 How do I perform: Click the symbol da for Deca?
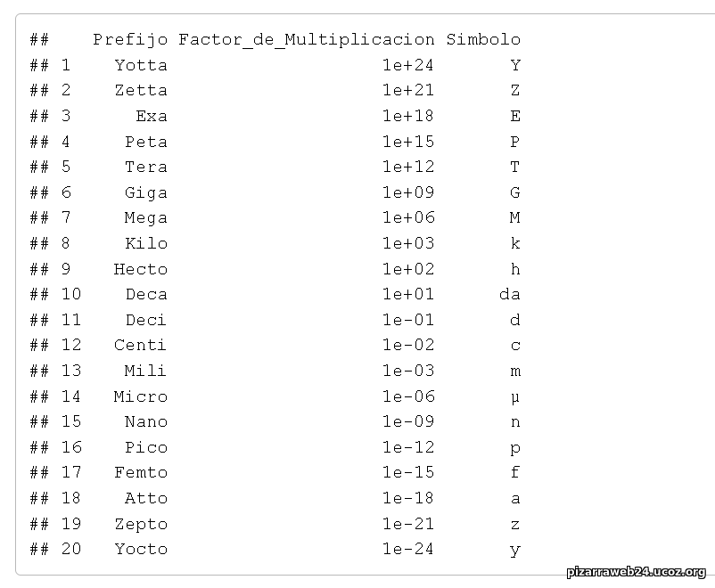pyautogui.click(x=509, y=294)
